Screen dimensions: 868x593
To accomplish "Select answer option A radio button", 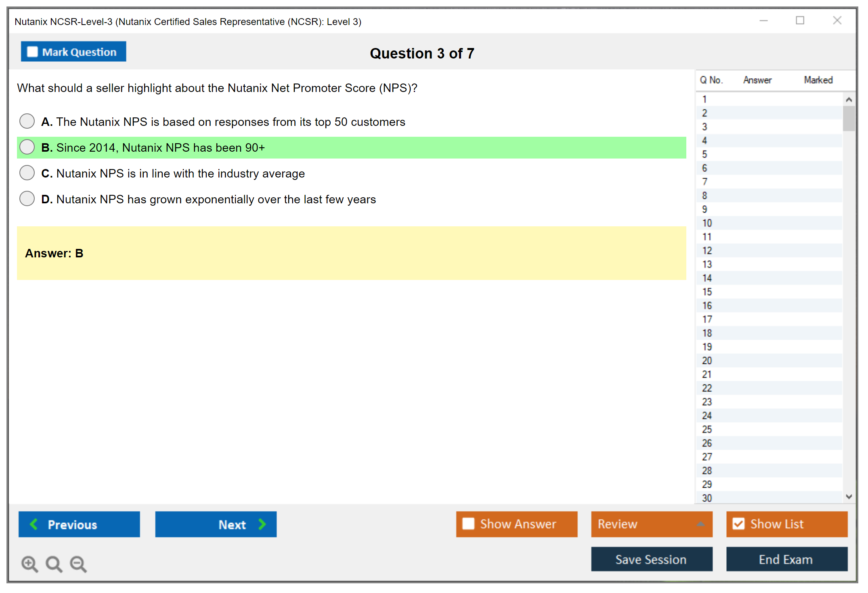I will tap(27, 121).
